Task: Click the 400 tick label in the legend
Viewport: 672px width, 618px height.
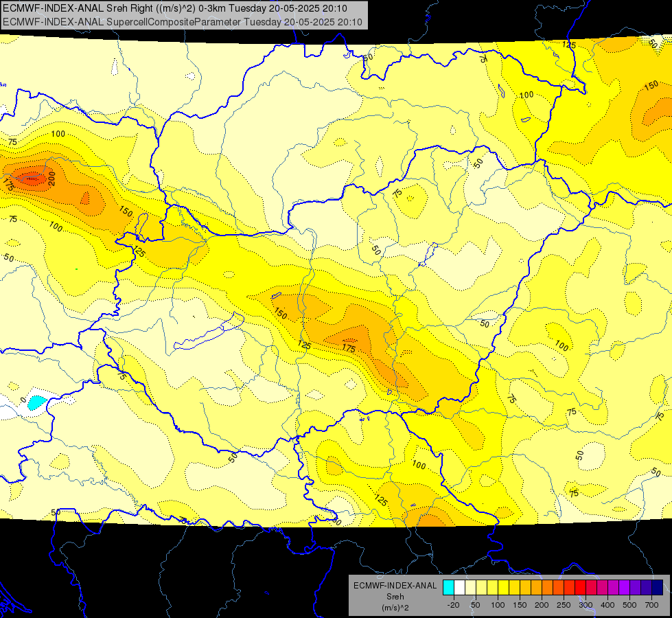Action: 607,605
